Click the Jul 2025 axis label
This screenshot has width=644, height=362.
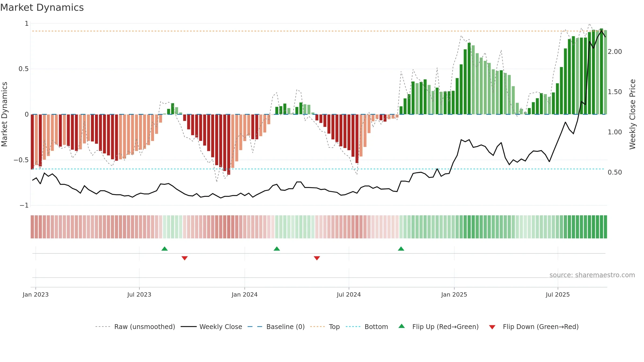click(x=558, y=294)
